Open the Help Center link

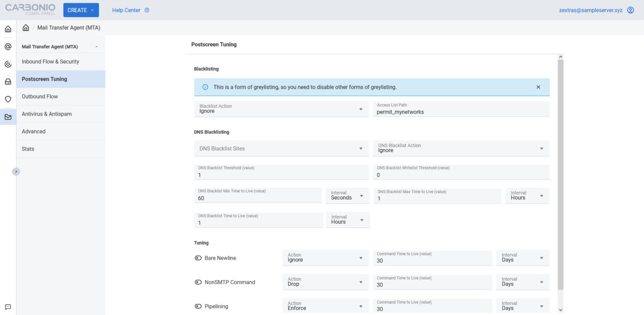(126, 10)
